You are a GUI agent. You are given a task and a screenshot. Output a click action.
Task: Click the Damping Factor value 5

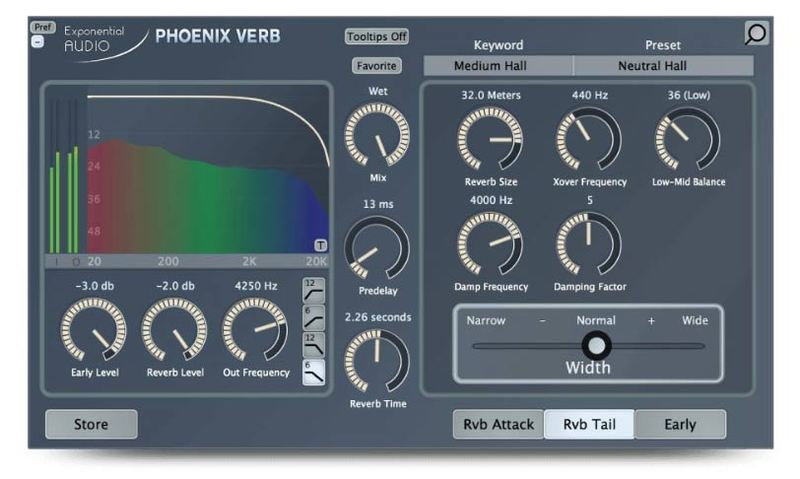(590, 200)
